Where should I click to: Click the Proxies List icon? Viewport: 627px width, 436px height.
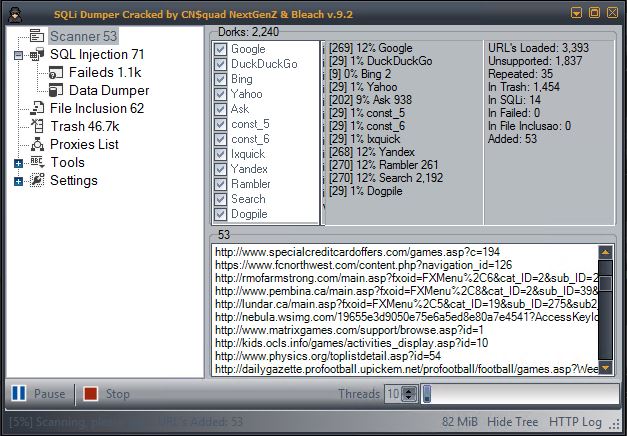[x=37, y=144]
